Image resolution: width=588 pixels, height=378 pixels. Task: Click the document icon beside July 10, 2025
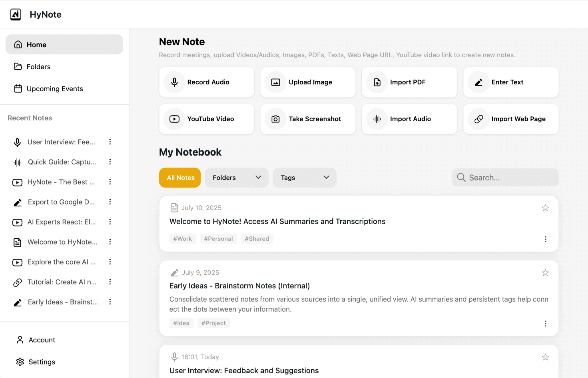click(174, 208)
